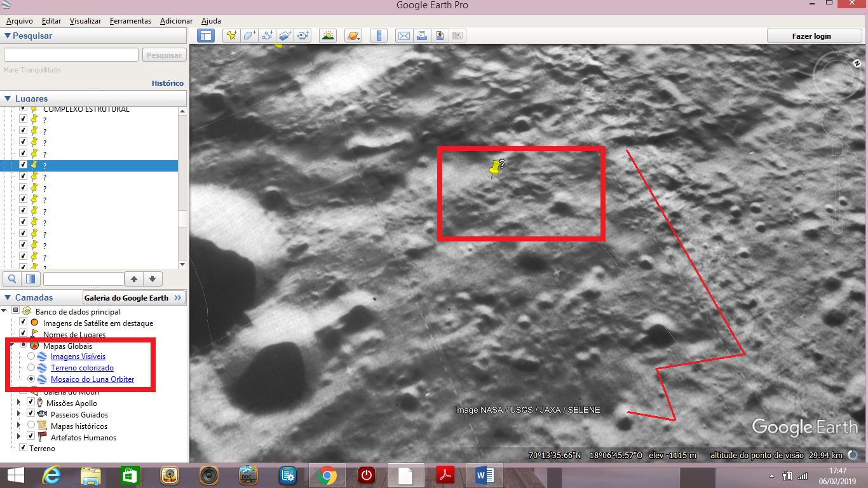Add an image overlay from the toolbar

click(x=285, y=36)
